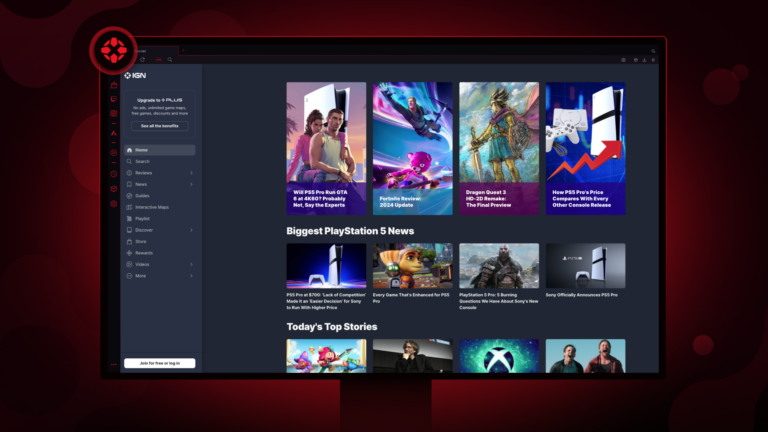This screenshot has width=768, height=432.
Task: Go to Home in IGN navigation
Action: tap(160, 150)
